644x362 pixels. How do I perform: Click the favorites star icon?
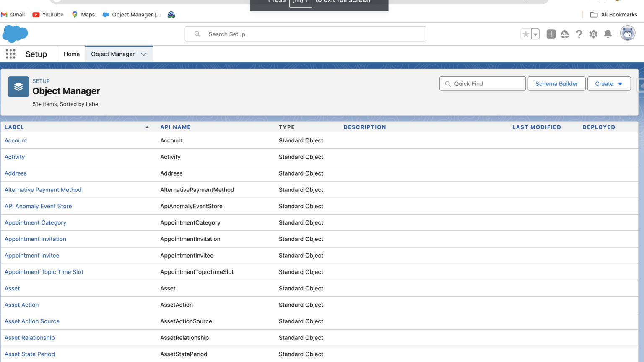click(x=525, y=34)
